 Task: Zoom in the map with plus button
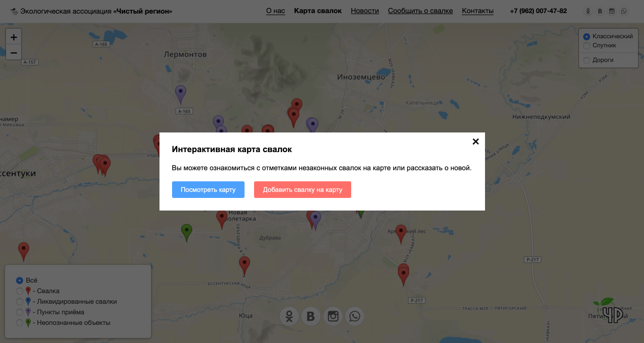(x=14, y=37)
